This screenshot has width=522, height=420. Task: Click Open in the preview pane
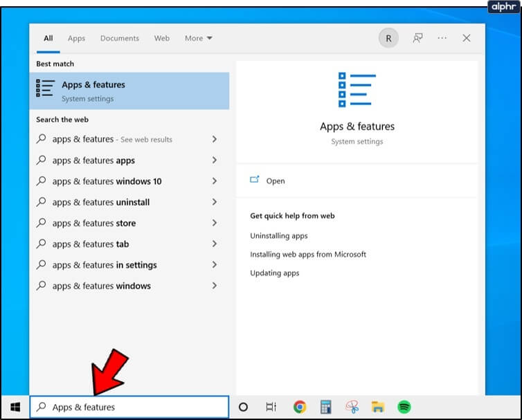point(276,181)
